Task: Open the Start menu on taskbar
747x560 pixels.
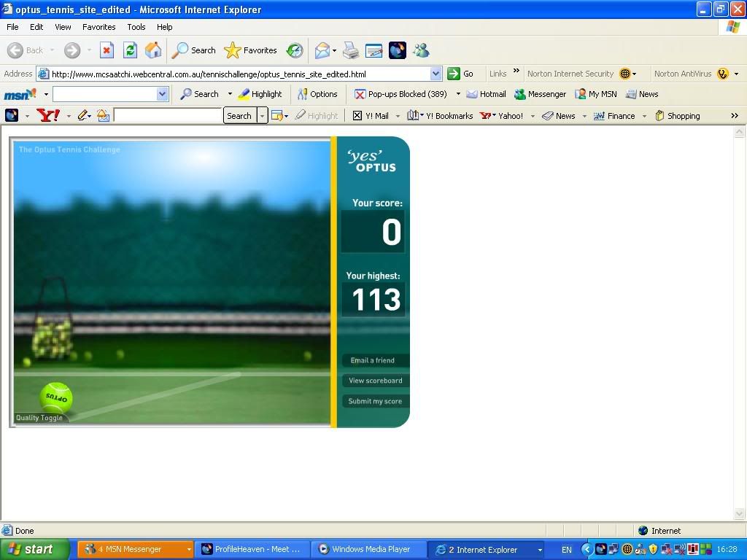Action: (x=34, y=550)
